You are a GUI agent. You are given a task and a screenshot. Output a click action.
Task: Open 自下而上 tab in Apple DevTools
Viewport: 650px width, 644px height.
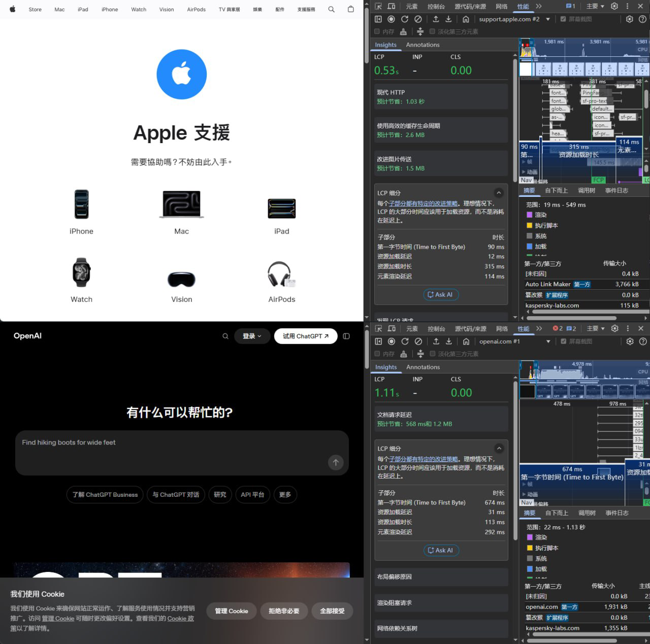point(556,190)
